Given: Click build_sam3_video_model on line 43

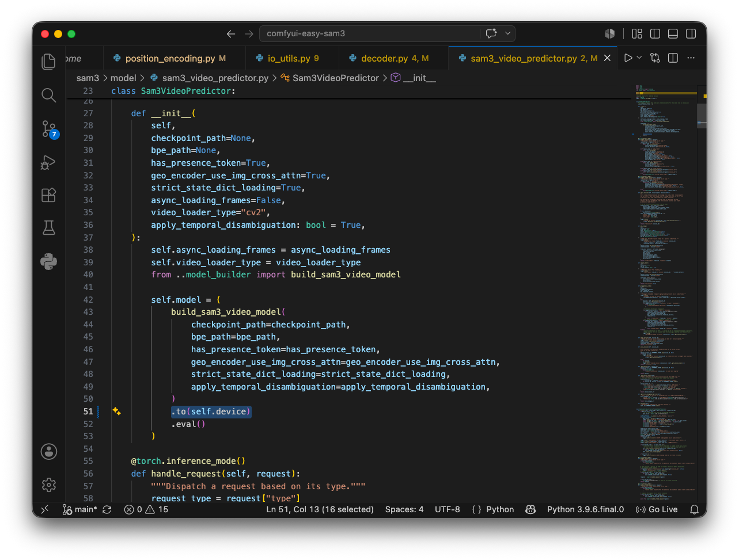Looking at the screenshot, I should (x=226, y=312).
